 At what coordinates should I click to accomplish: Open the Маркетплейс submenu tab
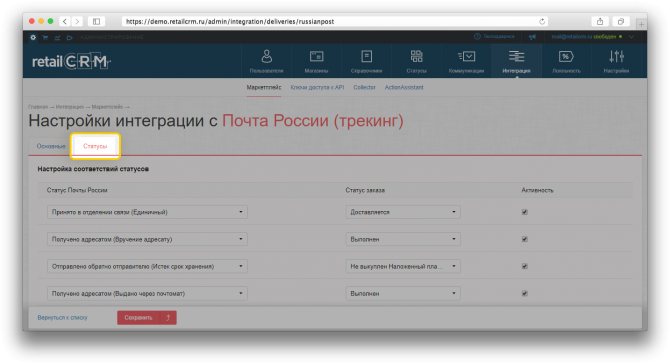(x=264, y=87)
